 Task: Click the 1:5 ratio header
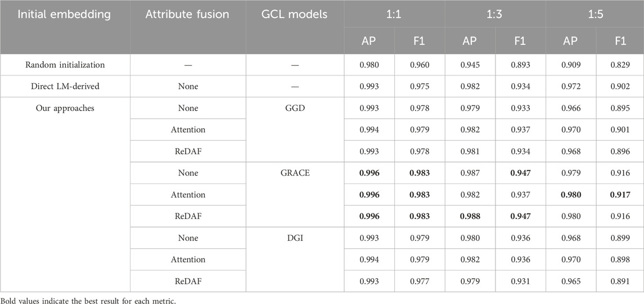pos(595,14)
